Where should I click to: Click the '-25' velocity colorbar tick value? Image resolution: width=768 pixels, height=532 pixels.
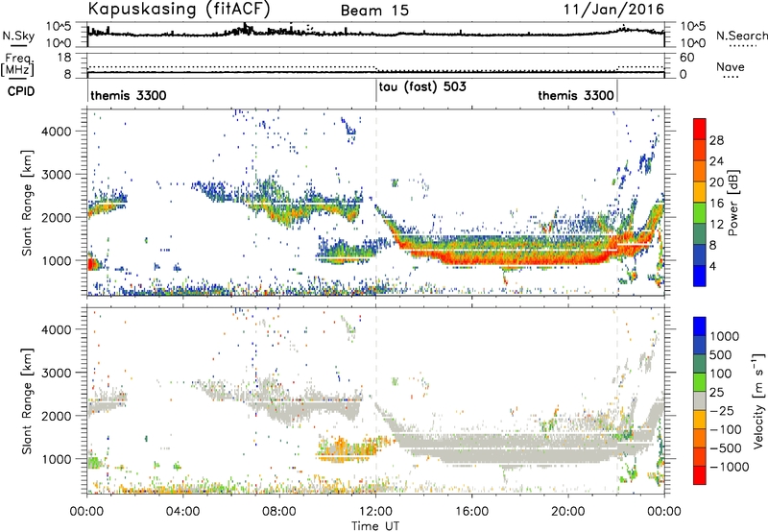point(722,410)
